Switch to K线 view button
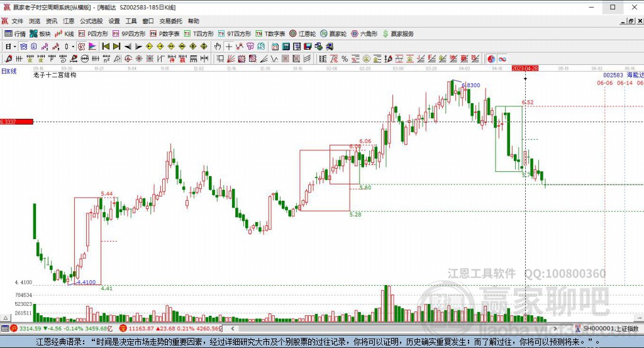644x348 pixels. click(x=64, y=34)
